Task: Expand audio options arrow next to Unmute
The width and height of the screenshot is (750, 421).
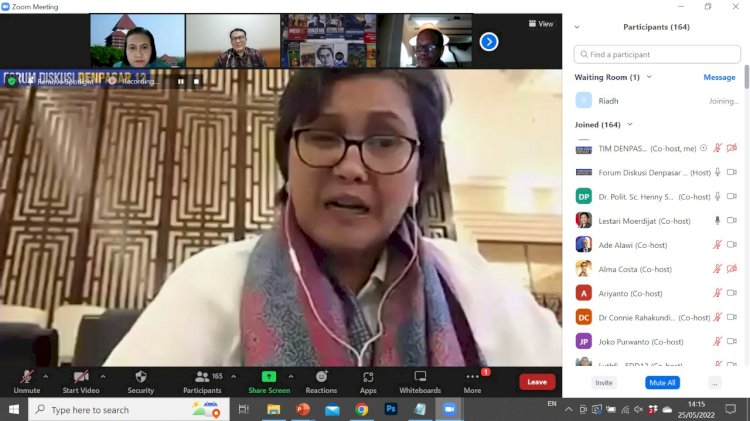Action: click(x=45, y=377)
